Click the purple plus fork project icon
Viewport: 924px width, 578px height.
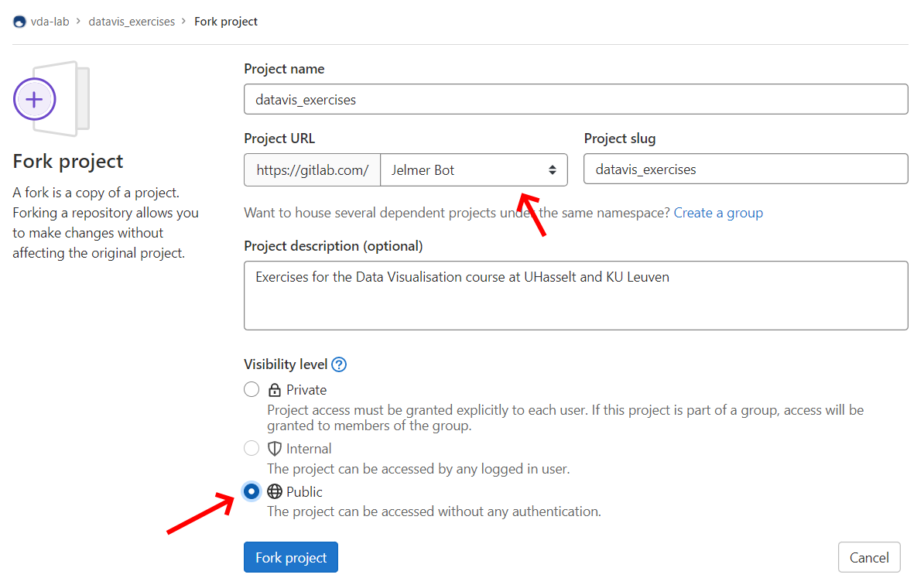(35, 99)
